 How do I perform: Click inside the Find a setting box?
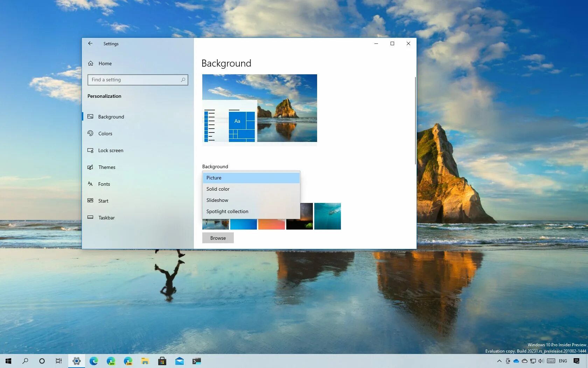click(133, 80)
